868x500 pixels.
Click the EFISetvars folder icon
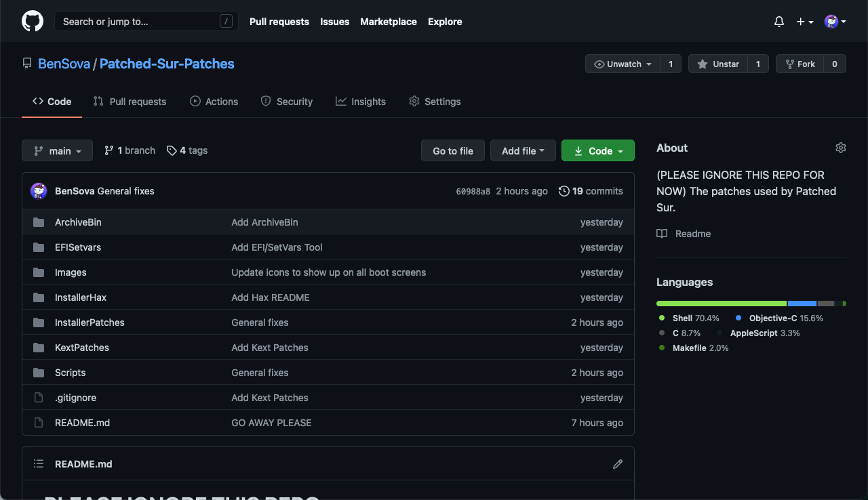39,247
